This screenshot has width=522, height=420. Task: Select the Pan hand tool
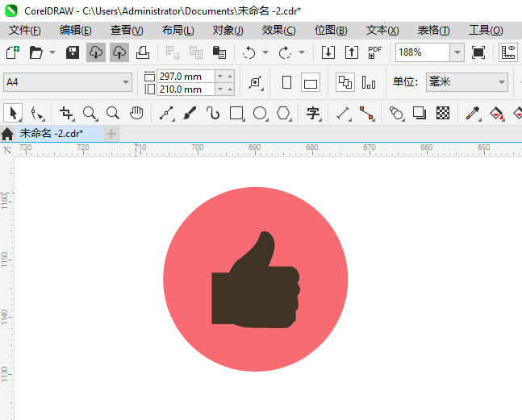(136, 113)
